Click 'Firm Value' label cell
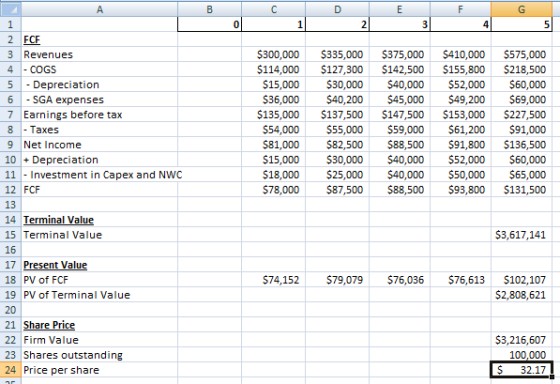 (100, 340)
